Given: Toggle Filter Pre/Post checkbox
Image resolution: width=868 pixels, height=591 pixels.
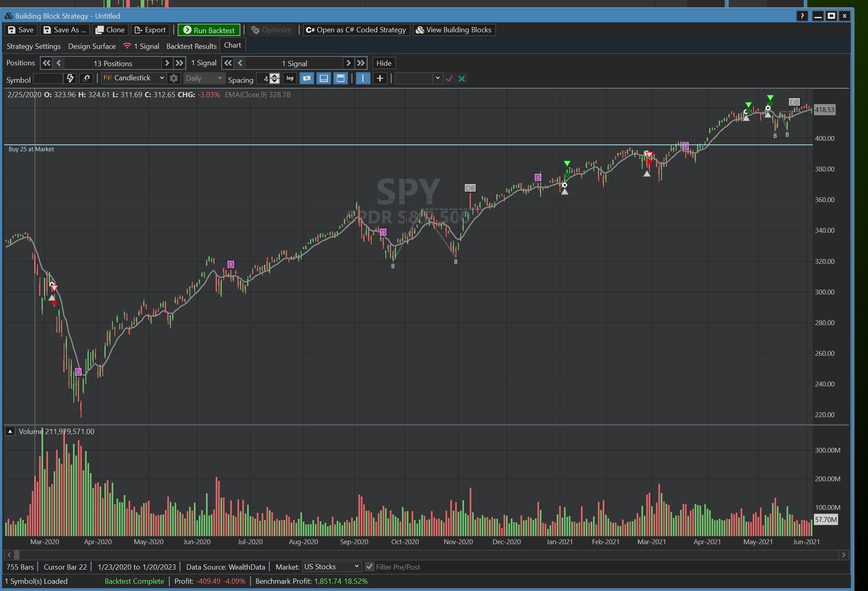Looking at the screenshot, I should point(369,566).
